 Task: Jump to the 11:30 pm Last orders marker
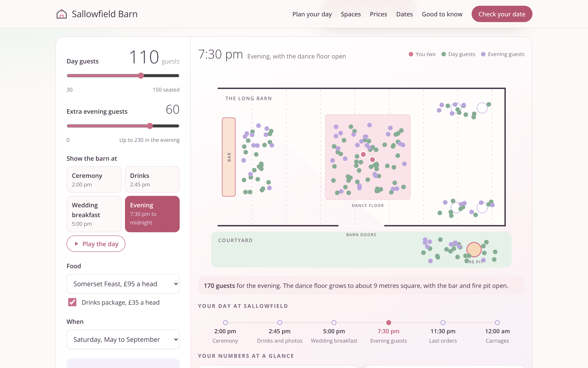pyautogui.click(x=443, y=322)
